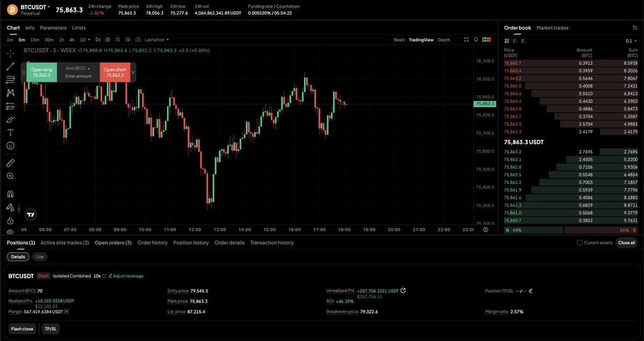
Task: Open the Position history tab
Action: click(191, 243)
